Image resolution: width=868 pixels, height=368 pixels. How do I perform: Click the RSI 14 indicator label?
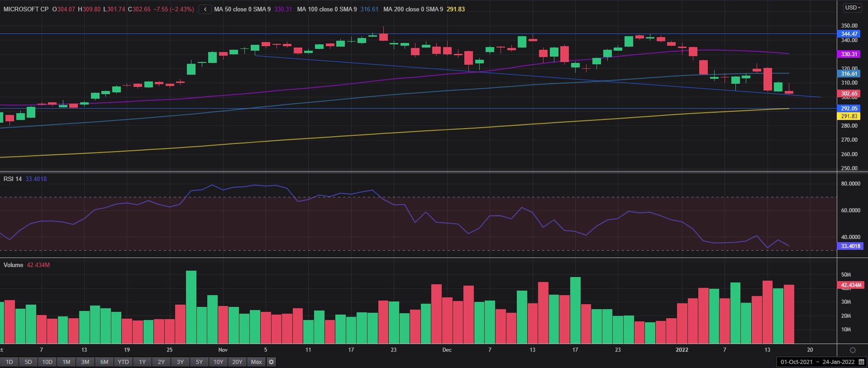[x=13, y=179]
